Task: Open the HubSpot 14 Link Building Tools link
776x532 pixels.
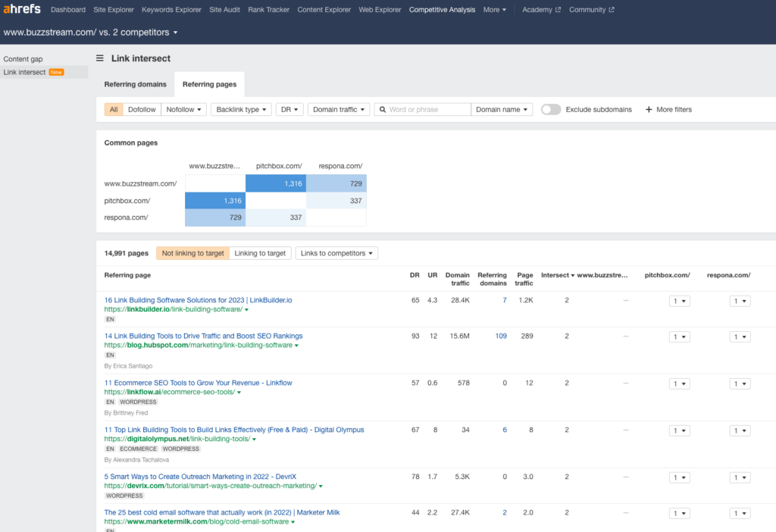Action: (x=203, y=336)
